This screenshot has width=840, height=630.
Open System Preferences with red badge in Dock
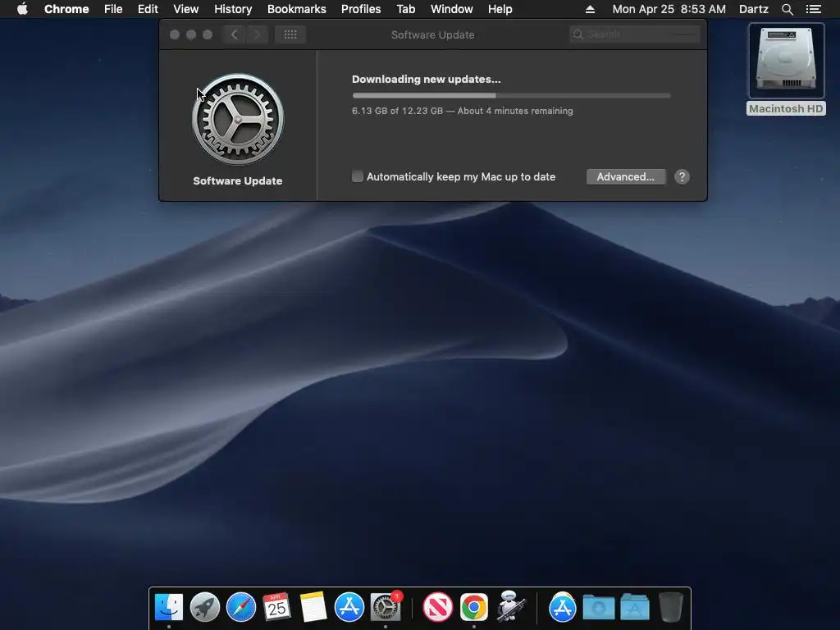pos(386,606)
